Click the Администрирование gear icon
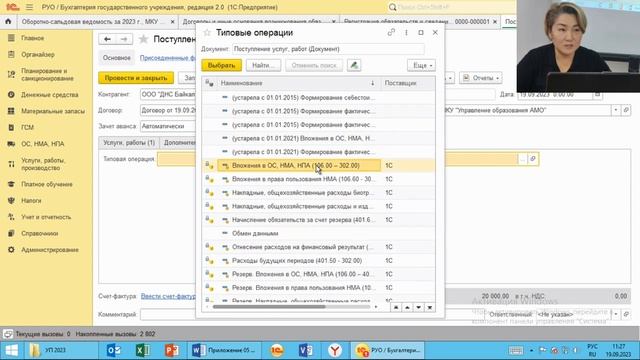The image size is (640, 360). 11,249
